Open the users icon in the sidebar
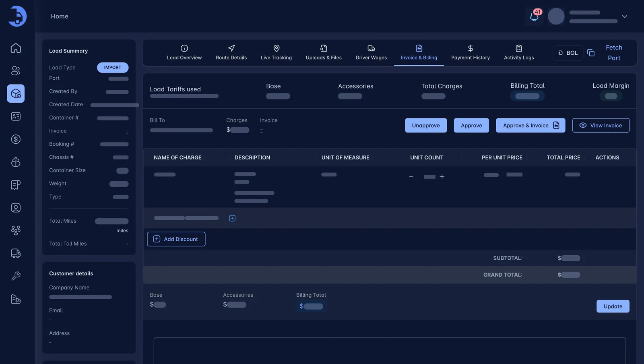Viewport: 644px width, 364px height. (x=16, y=71)
